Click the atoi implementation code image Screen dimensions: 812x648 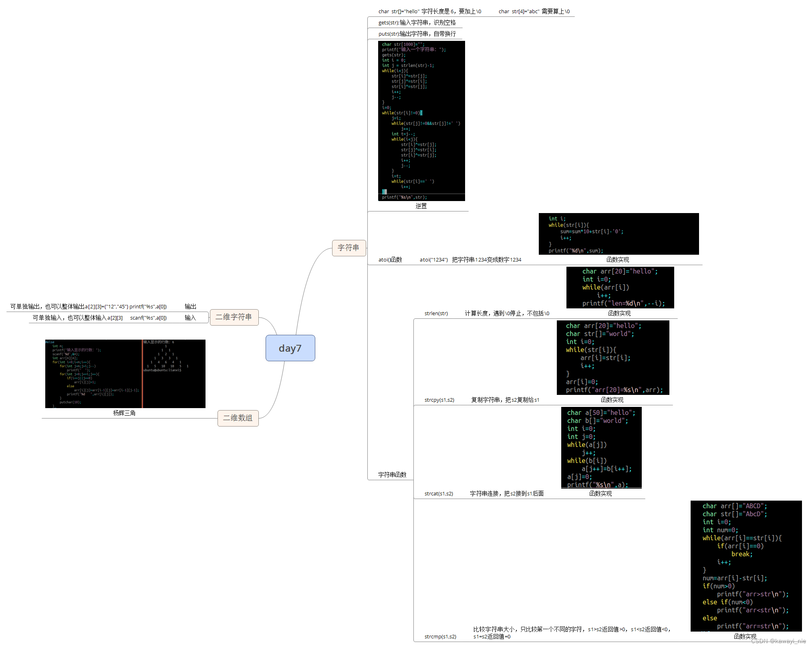pos(619,234)
